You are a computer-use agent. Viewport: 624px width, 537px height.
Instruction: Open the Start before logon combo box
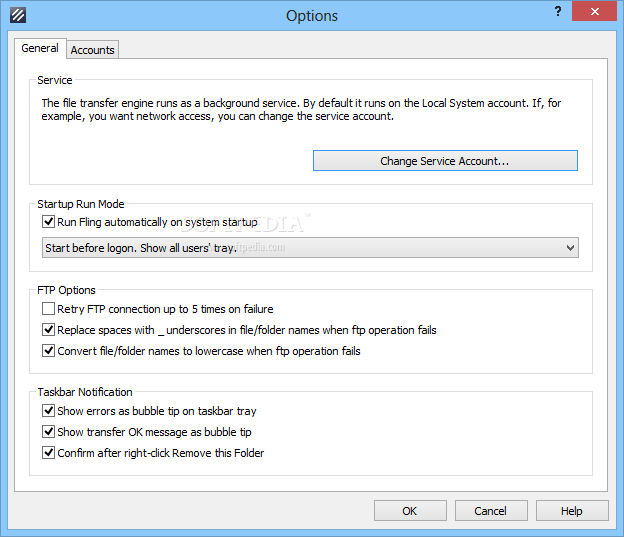point(310,248)
